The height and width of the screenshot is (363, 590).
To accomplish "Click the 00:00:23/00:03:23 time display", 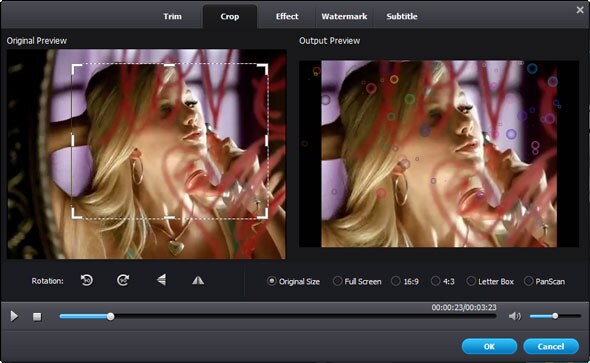I will tap(464, 307).
